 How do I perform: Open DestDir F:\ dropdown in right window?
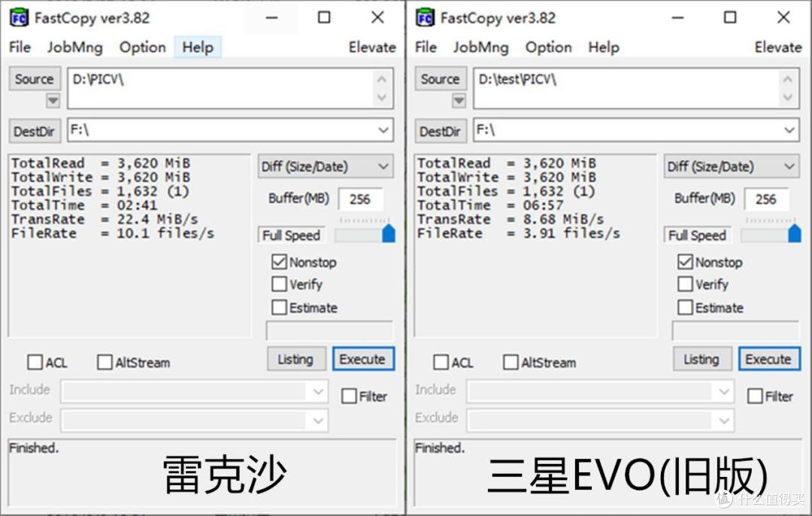789,130
